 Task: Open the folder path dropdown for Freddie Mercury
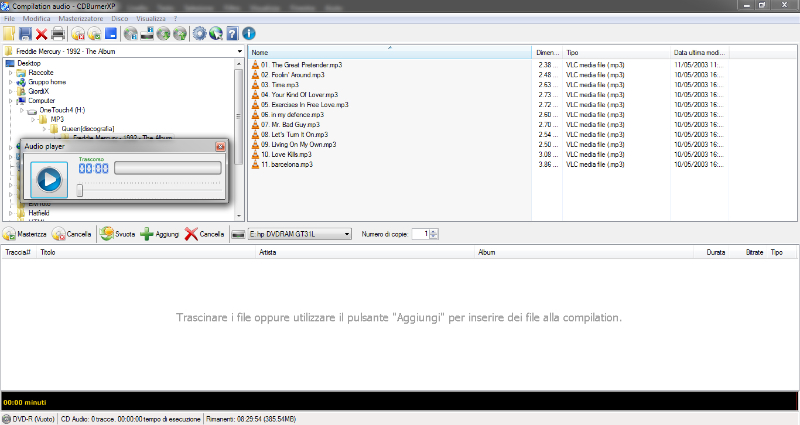pos(239,51)
